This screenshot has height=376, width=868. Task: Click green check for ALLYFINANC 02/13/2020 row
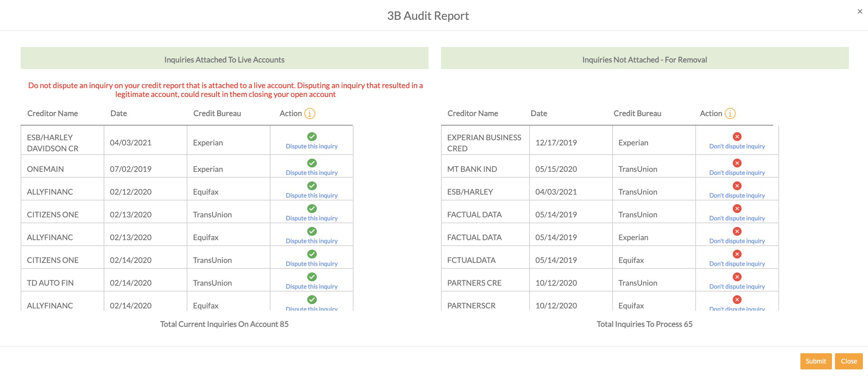click(312, 231)
